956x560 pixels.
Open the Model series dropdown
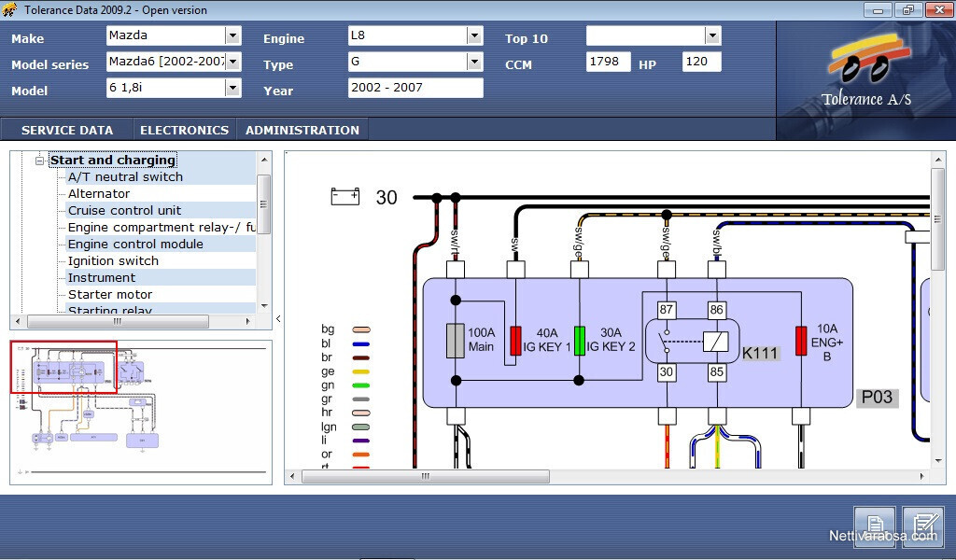coord(232,63)
